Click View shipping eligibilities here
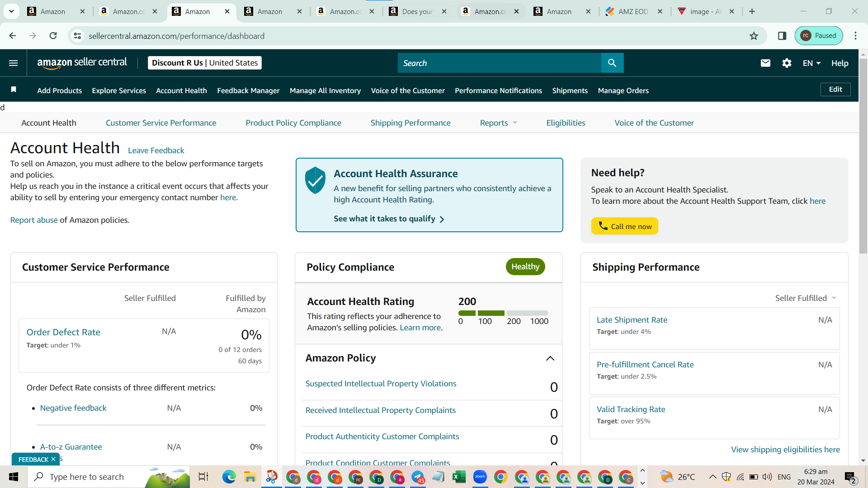This screenshot has height=488, width=868. [785, 450]
